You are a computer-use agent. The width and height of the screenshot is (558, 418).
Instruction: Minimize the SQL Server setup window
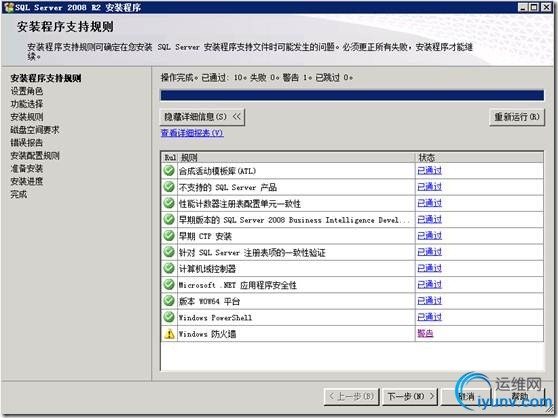522,7
